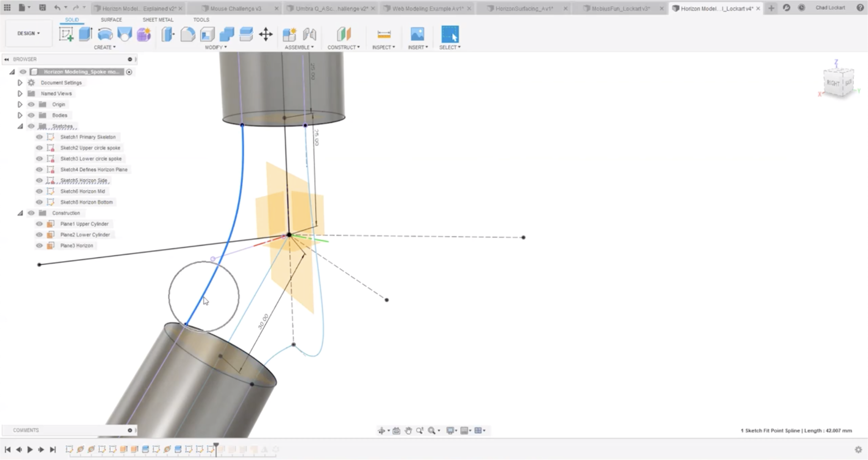Open the Comments panel at bottom left
868x460 pixels.
coord(26,430)
